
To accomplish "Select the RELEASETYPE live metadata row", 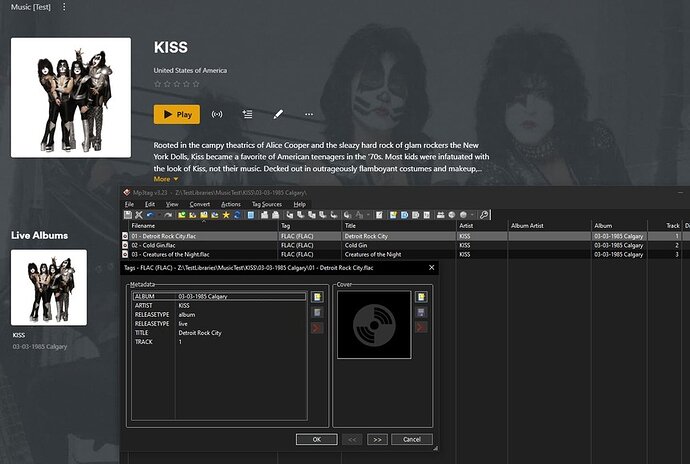I will point(219,324).
